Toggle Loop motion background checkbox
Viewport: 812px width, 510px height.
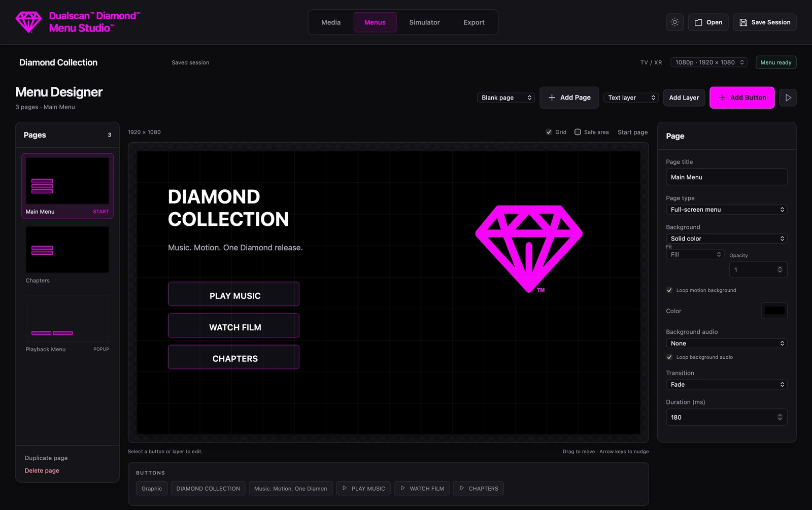(669, 290)
